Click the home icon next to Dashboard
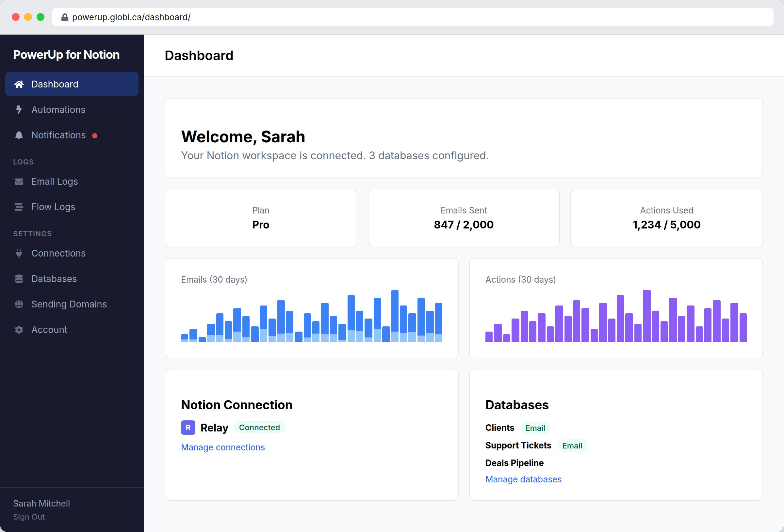The width and height of the screenshot is (784, 532). [19, 84]
